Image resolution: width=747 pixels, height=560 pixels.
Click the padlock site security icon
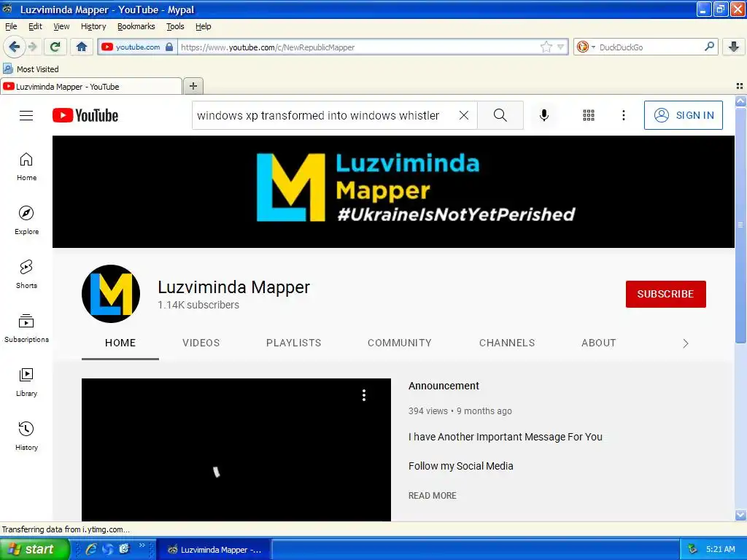click(169, 47)
